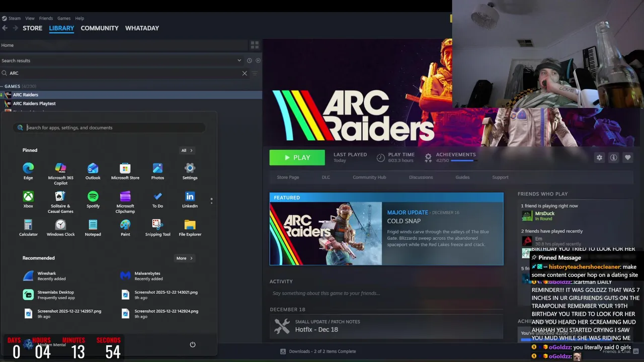This screenshot has width=644, height=362.
Task: Open the WHATADAY profile tab
Action: [142, 28]
